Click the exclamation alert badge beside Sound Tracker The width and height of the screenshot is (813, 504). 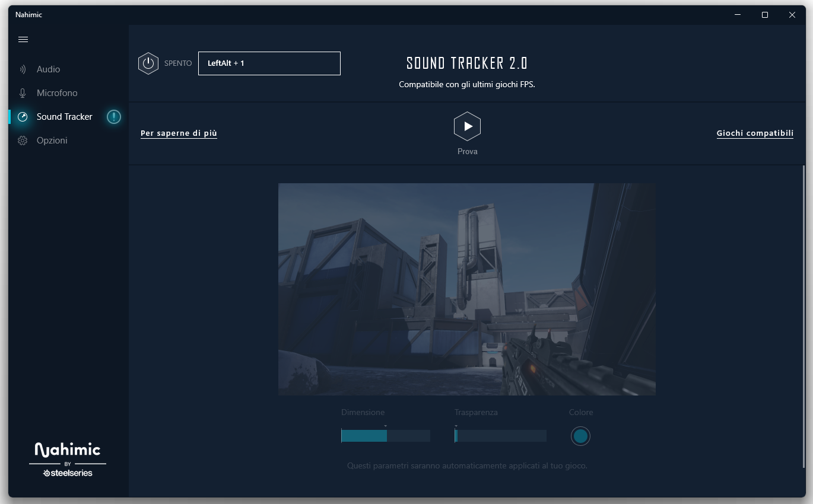(x=114, y=117)
